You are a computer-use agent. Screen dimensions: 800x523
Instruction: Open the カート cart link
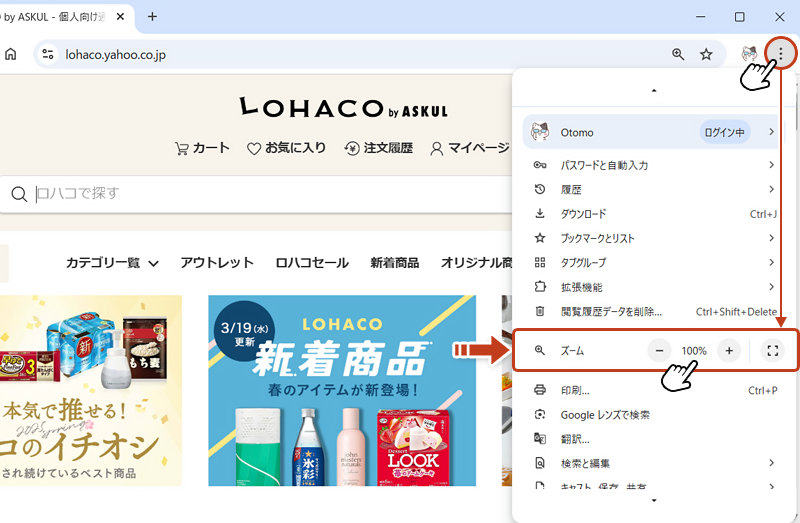click(x=202, y=148)
